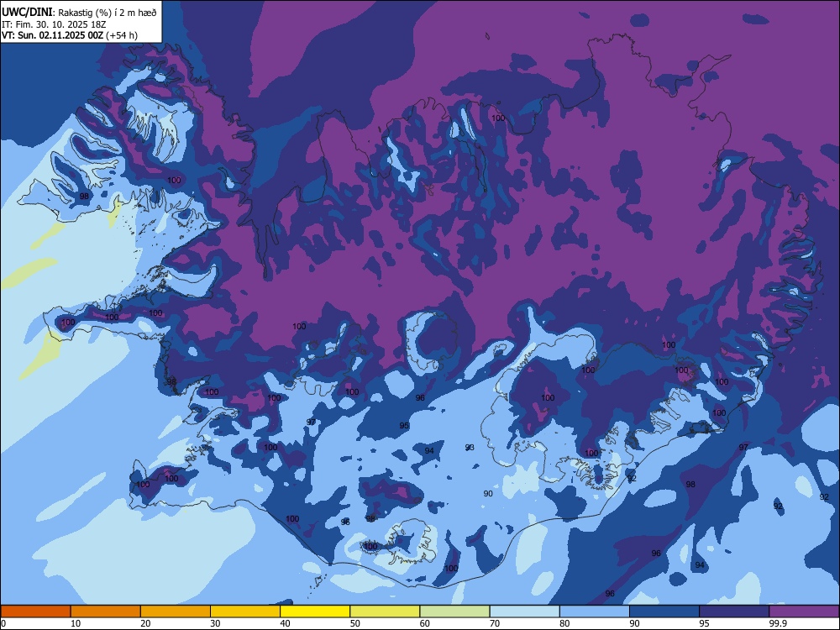Click the dark orange 0–10 legend swatch
840x630 pixels.
click(x=35, y=612)
